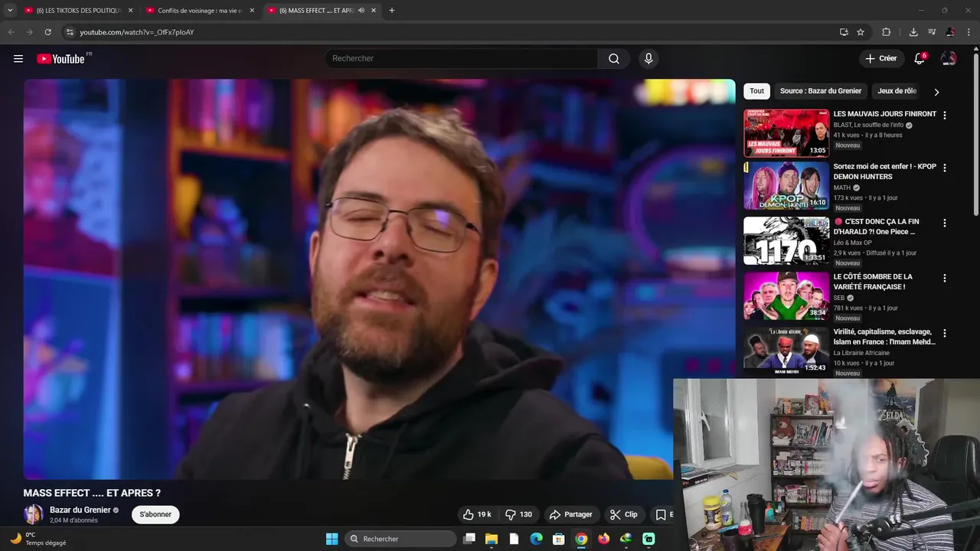The image size is (980, 551).
Task: Open Task View from the taskbar
Action: (469, 539)
